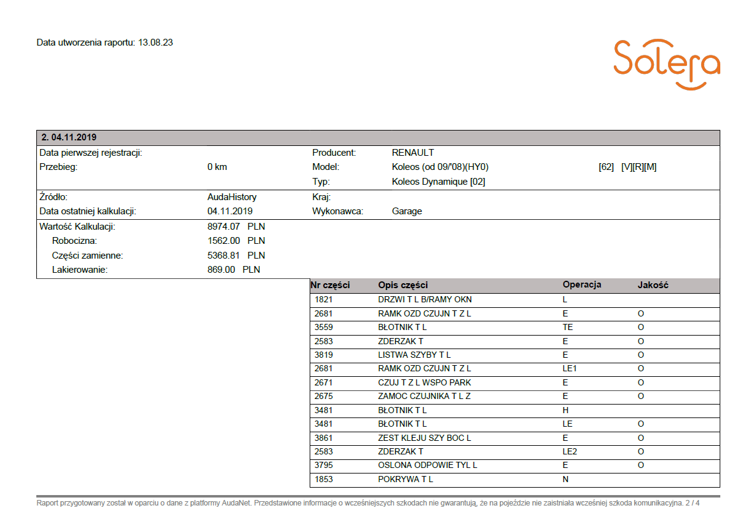Viewport: 756px width, 532px height.
Task: Click RAMK OZD CZUJN T Z L in LE1 row
Action: pyautogui.click(x=424, y=369)
